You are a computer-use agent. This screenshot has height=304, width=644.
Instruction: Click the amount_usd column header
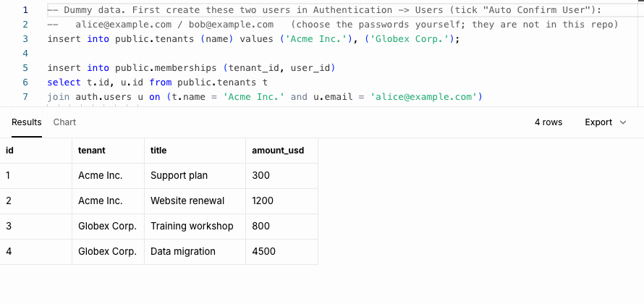point(281,151)
